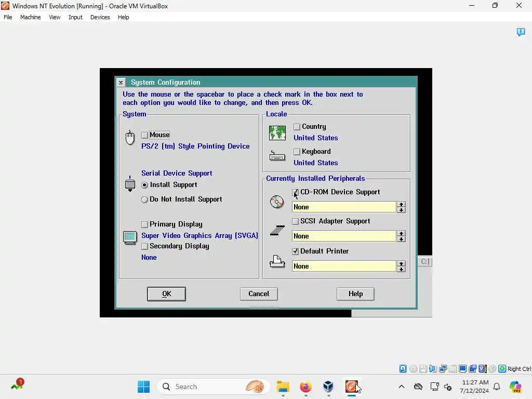Click the greyed optical disc icon in VirtualBox status bar

(x=413, y=368)
